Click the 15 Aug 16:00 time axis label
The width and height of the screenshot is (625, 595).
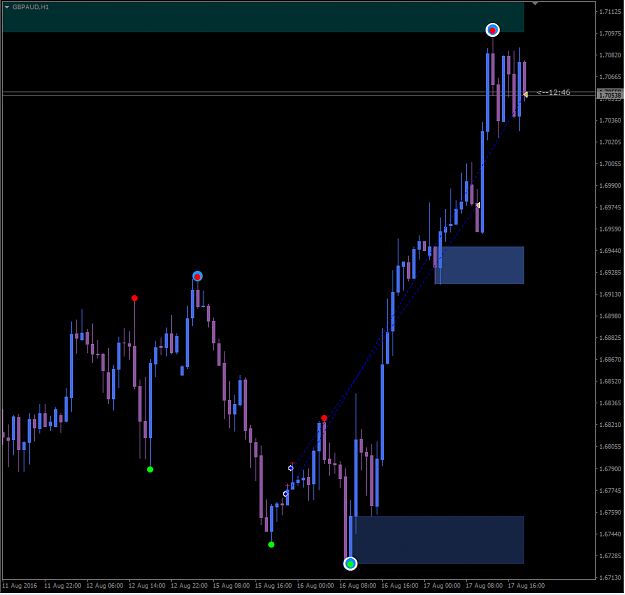coord(273,585)
